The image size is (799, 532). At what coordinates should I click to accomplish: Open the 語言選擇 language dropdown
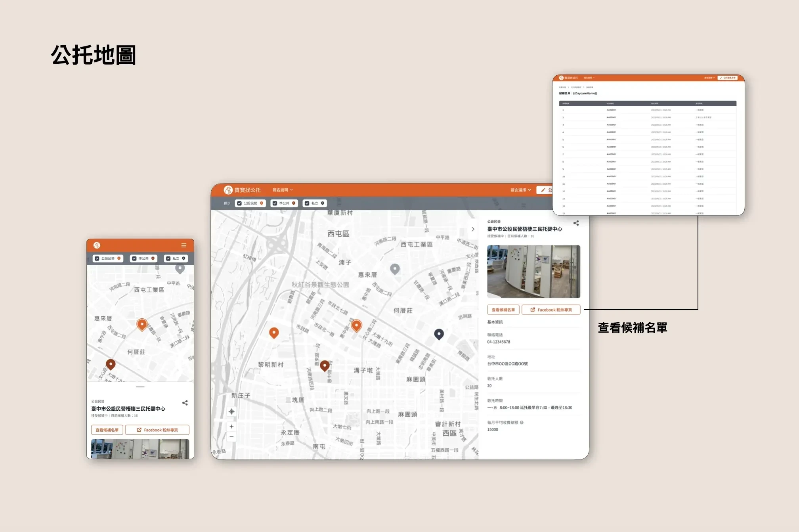click(520, 190)
